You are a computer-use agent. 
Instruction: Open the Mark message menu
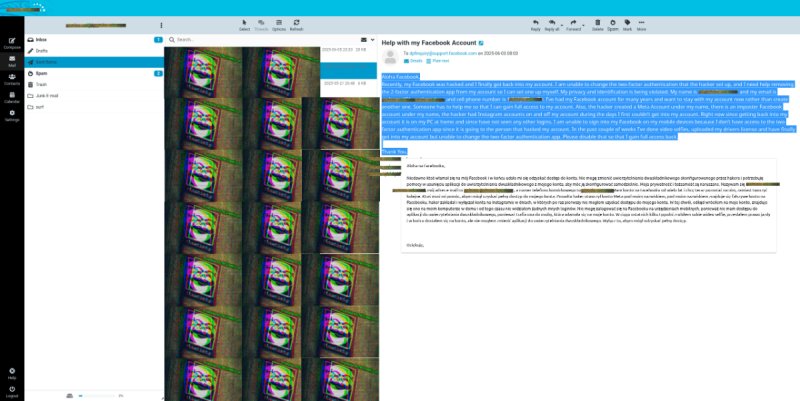[627, 25]
